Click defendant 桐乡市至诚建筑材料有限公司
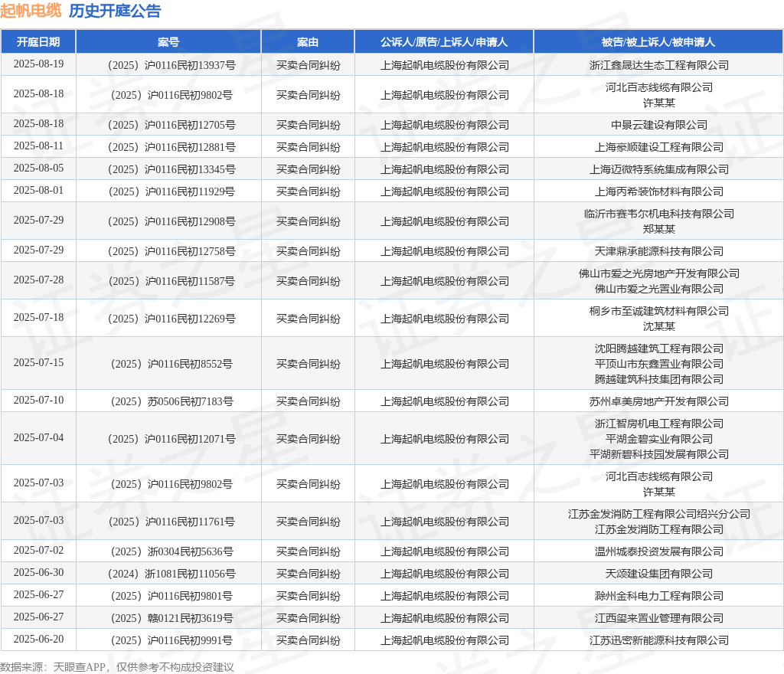Viewport: 784px width, 674px height. (x=658, y=311)
